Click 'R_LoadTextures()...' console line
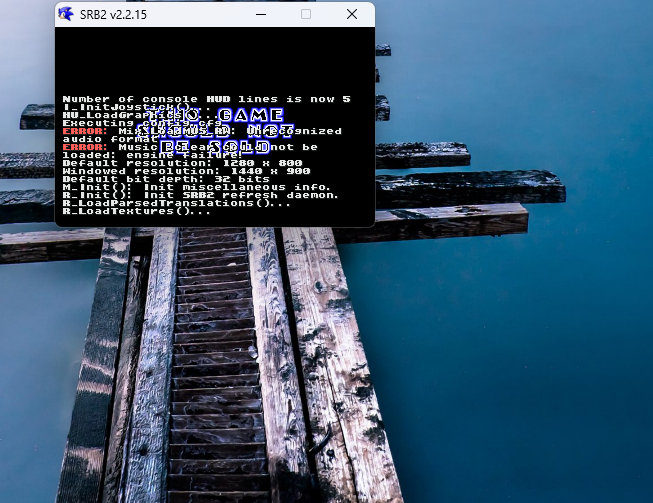 coord(137,211)
